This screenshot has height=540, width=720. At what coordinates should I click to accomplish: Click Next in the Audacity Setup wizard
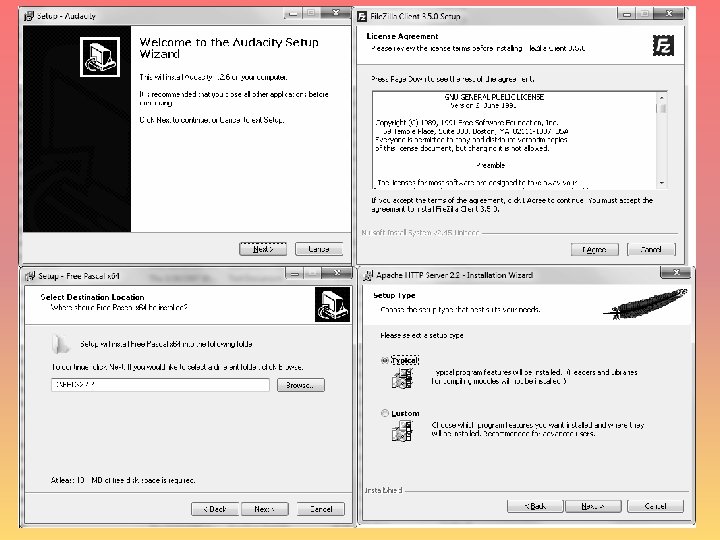(263, 249)
